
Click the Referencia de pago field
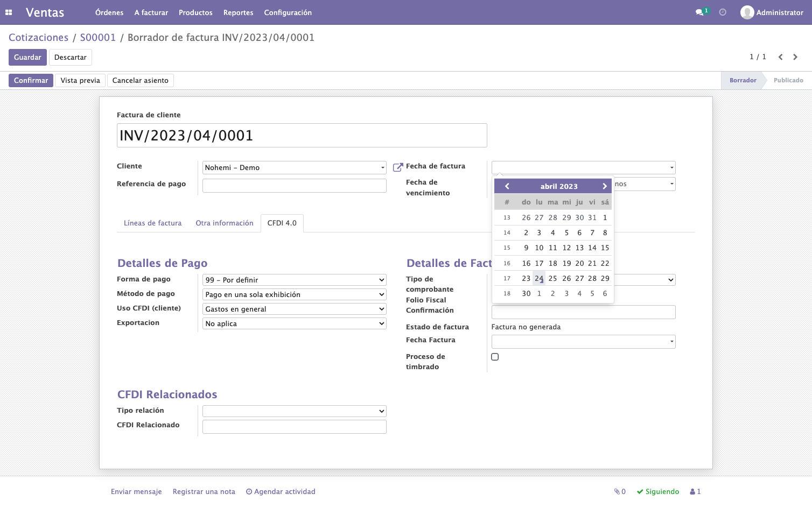click(295, 186)
